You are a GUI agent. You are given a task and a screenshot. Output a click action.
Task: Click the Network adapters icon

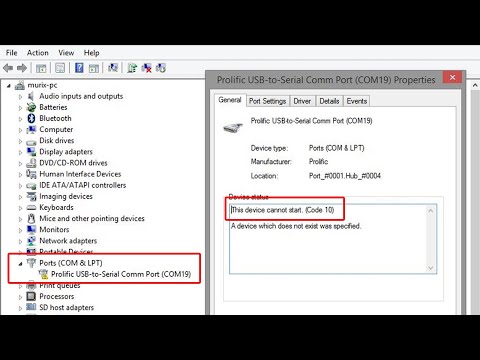click(31, 241)
